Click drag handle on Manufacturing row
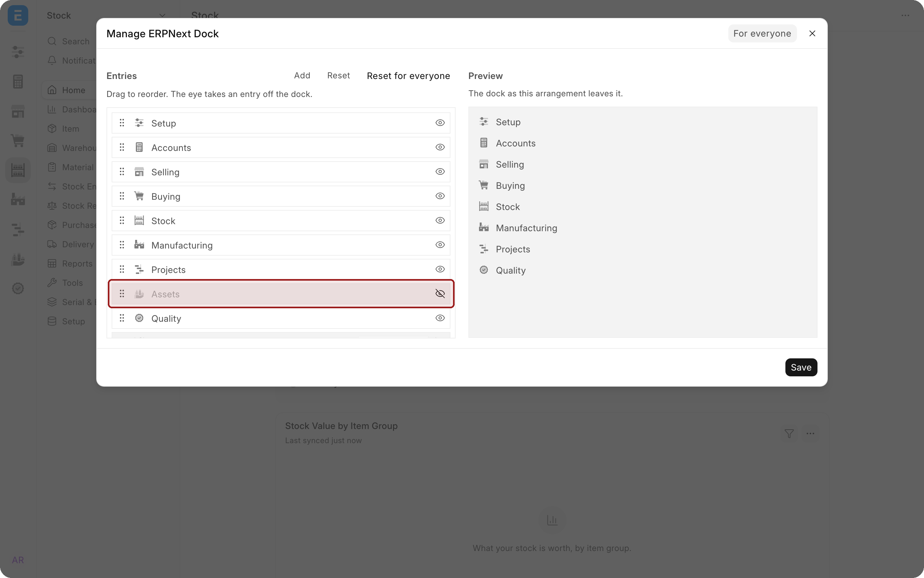 tap(122, 245)
